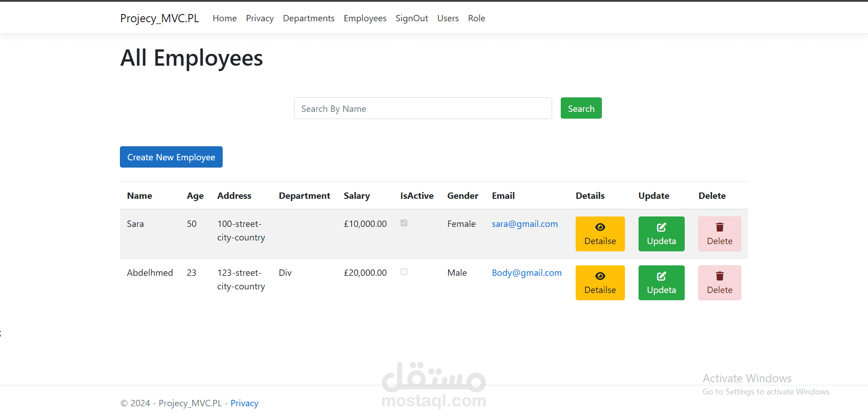
Task: Go to Privacy in the top navbar
Action: pyautogui.click(x=260, y=18)
